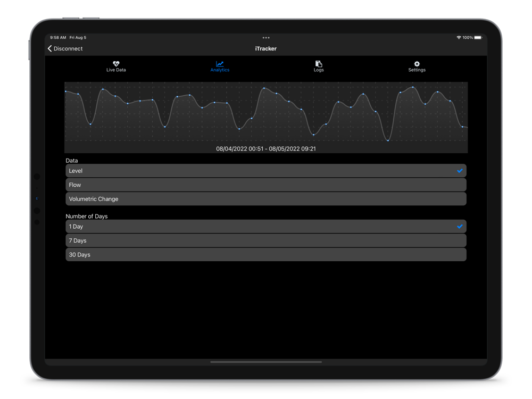Open the Logs document icon
This screenshot has height=399, width=532.
tap(319, 63)
